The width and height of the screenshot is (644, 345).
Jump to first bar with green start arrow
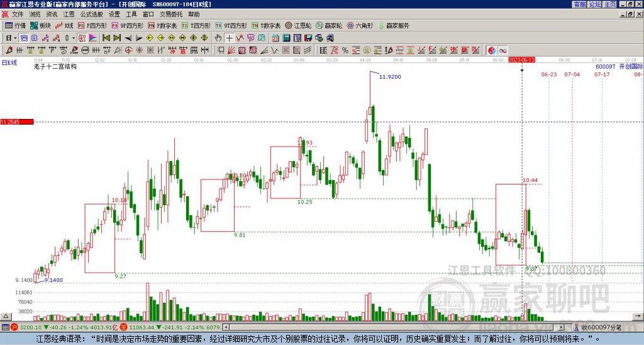106,38
